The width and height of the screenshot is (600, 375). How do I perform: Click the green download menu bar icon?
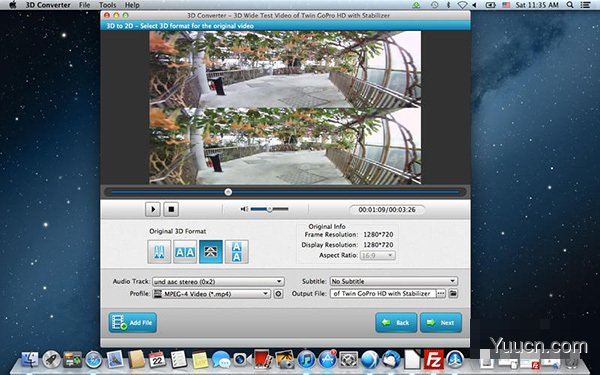416,5
